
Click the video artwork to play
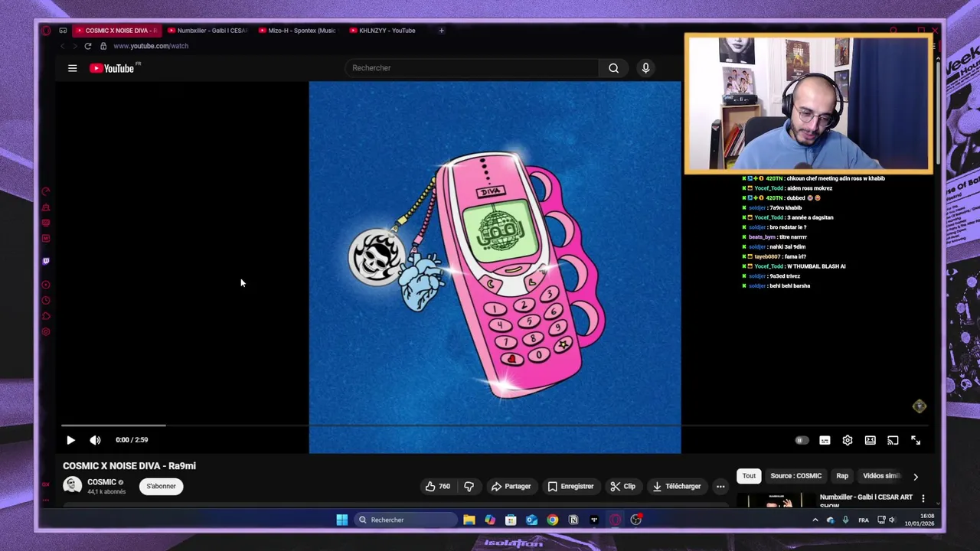[495, 267]
